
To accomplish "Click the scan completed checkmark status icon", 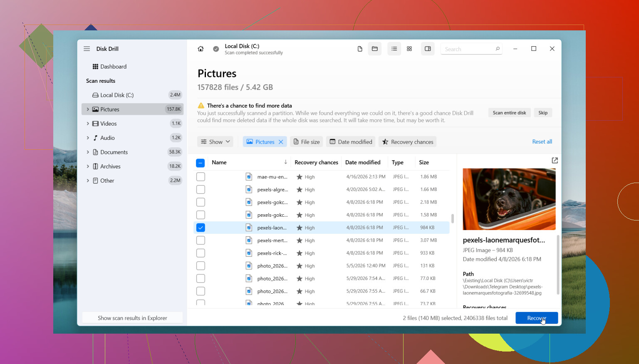I will point(216,49).
